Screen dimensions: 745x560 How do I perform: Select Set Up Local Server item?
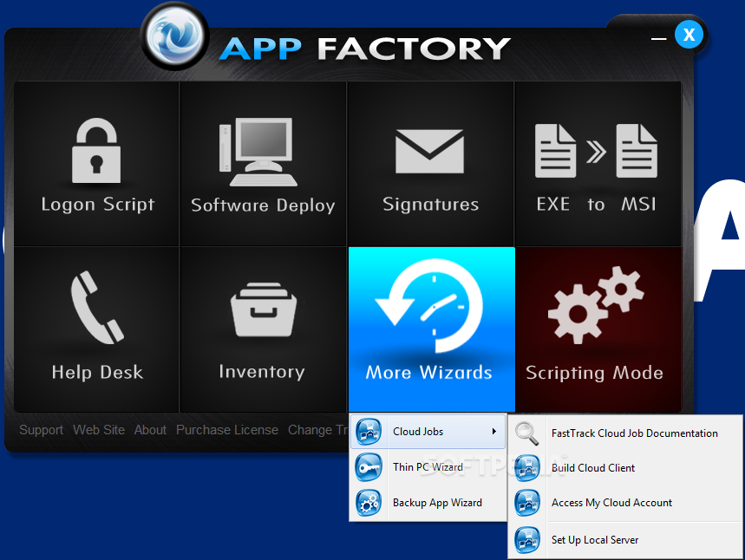pyautogui.click(x=625, y=540)
